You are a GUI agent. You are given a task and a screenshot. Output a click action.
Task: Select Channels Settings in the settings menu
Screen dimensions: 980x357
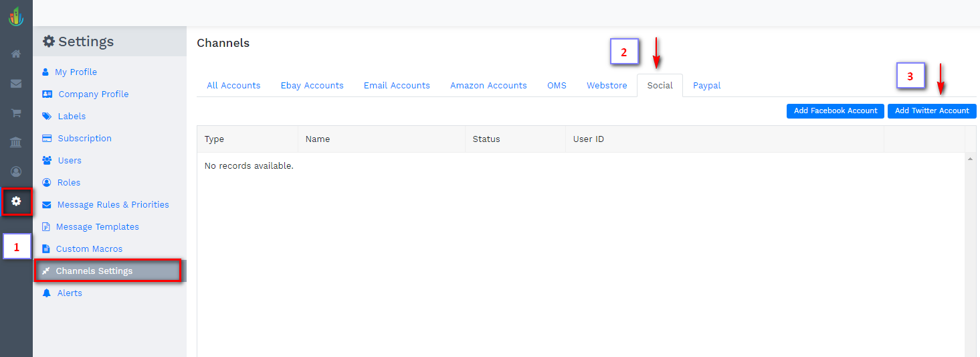[94, 271]
